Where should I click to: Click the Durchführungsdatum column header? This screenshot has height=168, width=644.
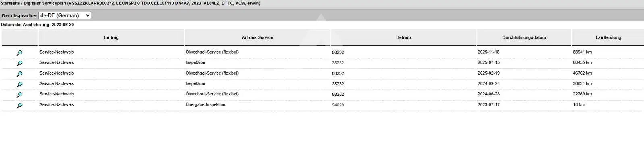(524, 37)
